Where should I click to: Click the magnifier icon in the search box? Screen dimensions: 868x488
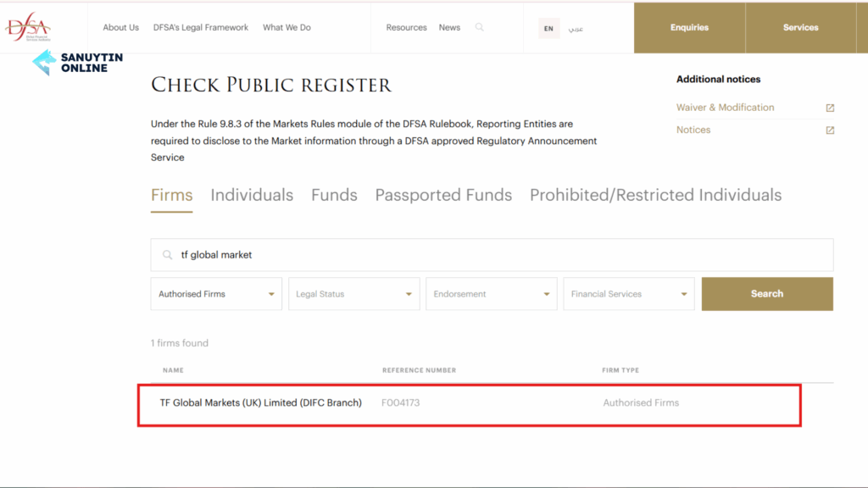[167, 255]
